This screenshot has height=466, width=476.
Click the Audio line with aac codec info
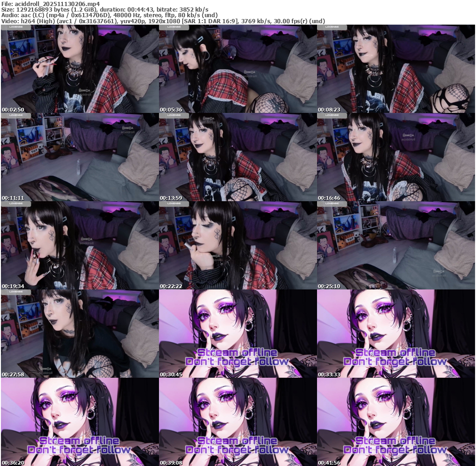point(109,15)
